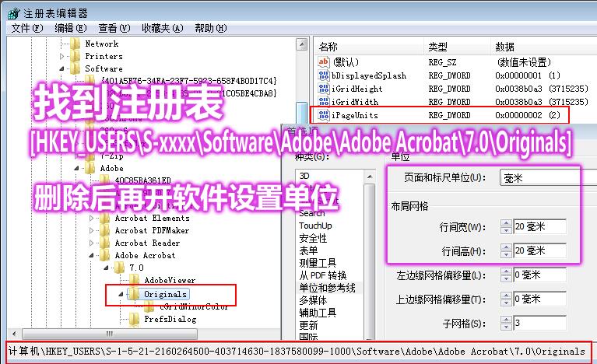Expand the Printers tree node

[x=62, y=56]
